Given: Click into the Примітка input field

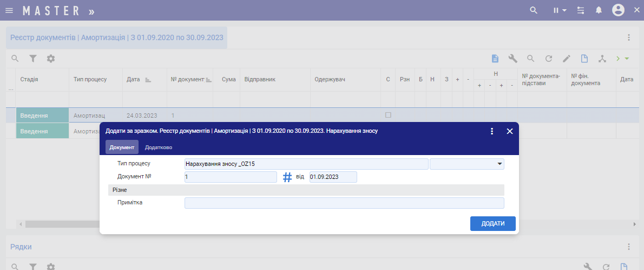Looking at the screenshot, I should [x=344, y=203].
